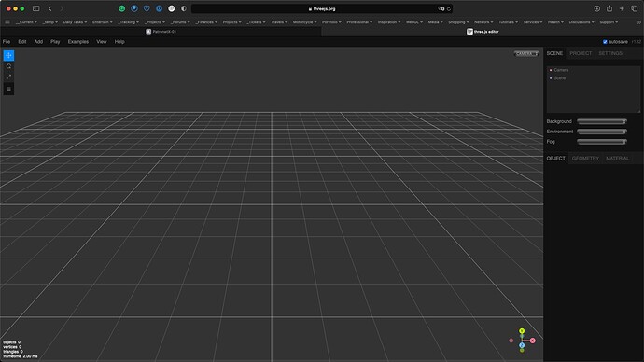This screenshot has height=362, width=644.
Task: Expand the Discussions bookmarks folder
Action: 581,22
